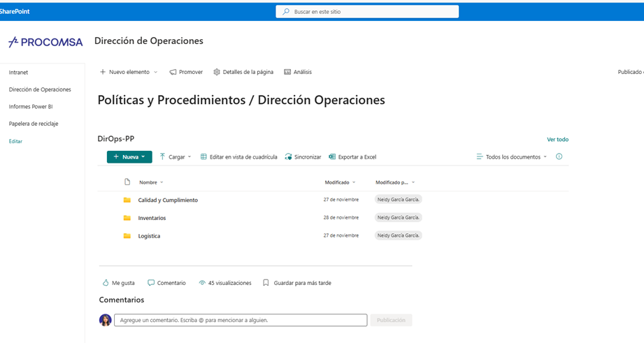644x343 pixels.
Task: Click Guardar para más tarde bookmark icon
Action: pos(266,283)
